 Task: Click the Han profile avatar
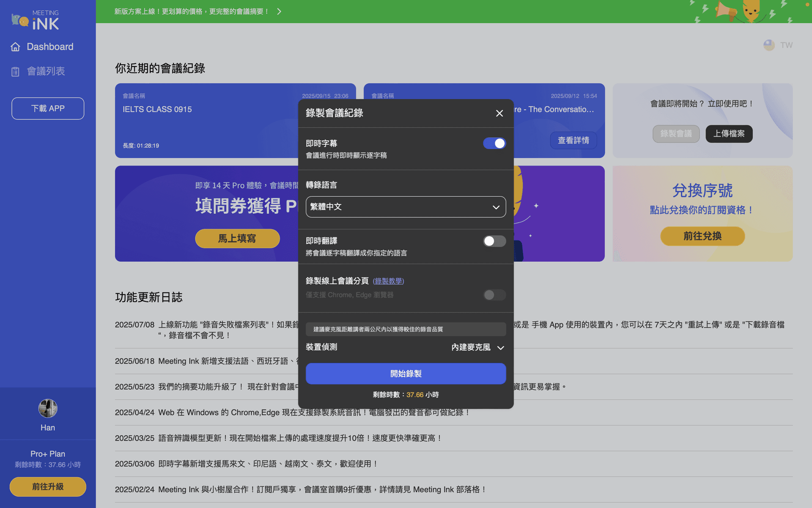click(x=48, y=409)
